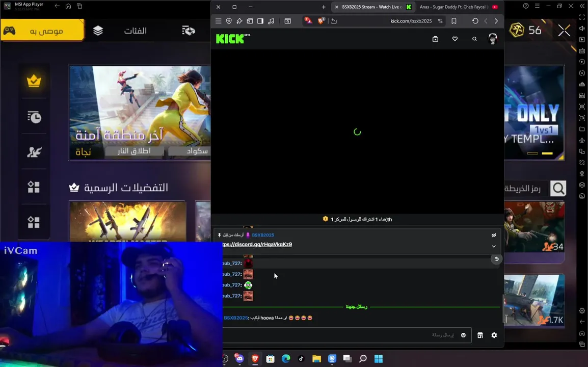Screen dimensions: 588x367
Task: Hide the pinned message in chat
Action: (x=494, y=235)
